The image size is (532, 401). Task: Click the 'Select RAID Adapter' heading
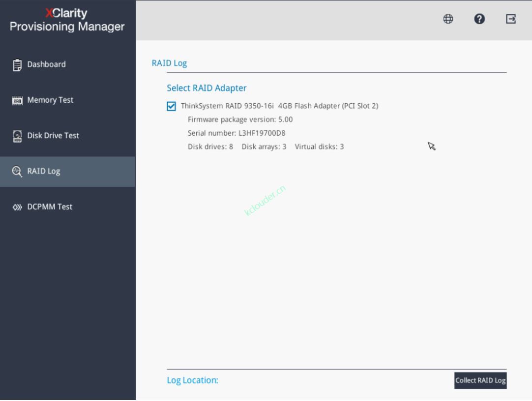point(207,88)
